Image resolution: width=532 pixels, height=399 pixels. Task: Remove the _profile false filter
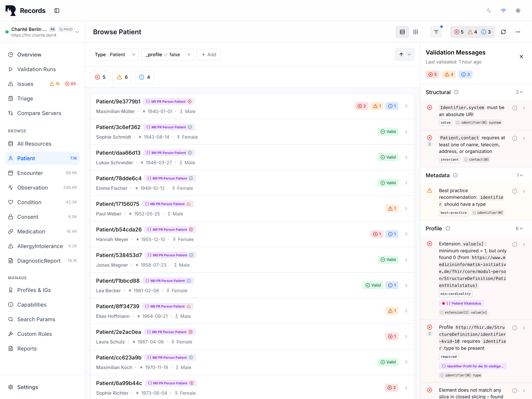pos(189,55)
